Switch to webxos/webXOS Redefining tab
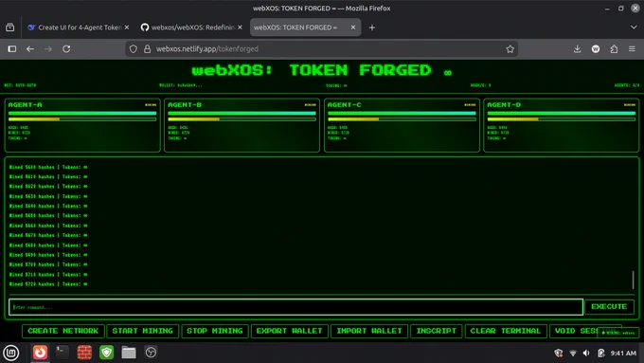 (191, 27)
